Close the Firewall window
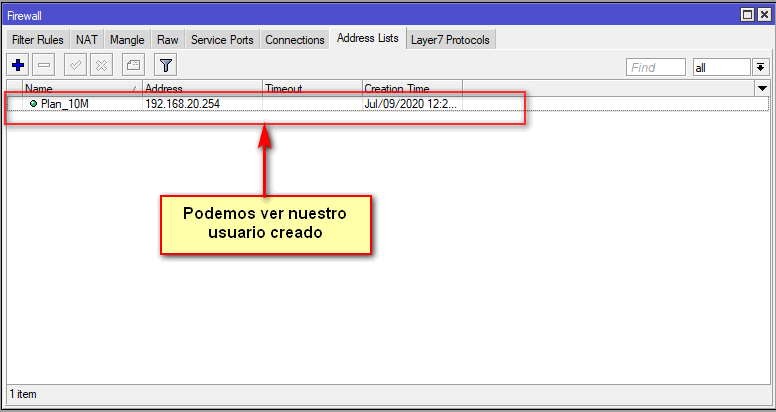This screenshot has height=412, width=776. (763, 15)
